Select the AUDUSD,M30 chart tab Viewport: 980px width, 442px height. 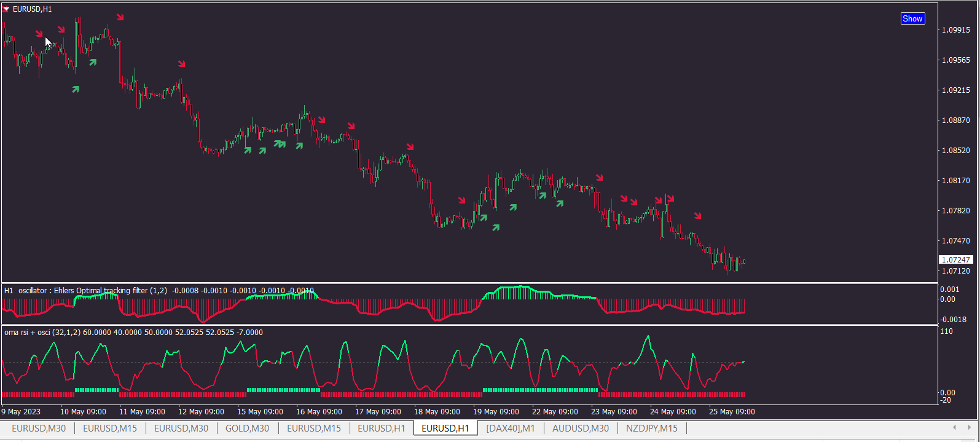[581, 428]
